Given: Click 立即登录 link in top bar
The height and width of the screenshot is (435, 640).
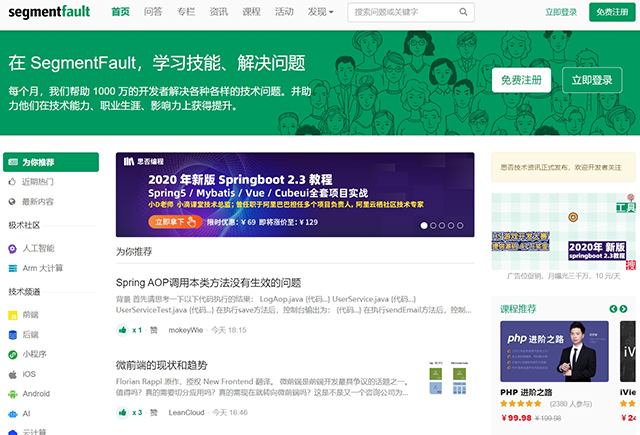Looking at the screenshot, I should pos(561,12).
